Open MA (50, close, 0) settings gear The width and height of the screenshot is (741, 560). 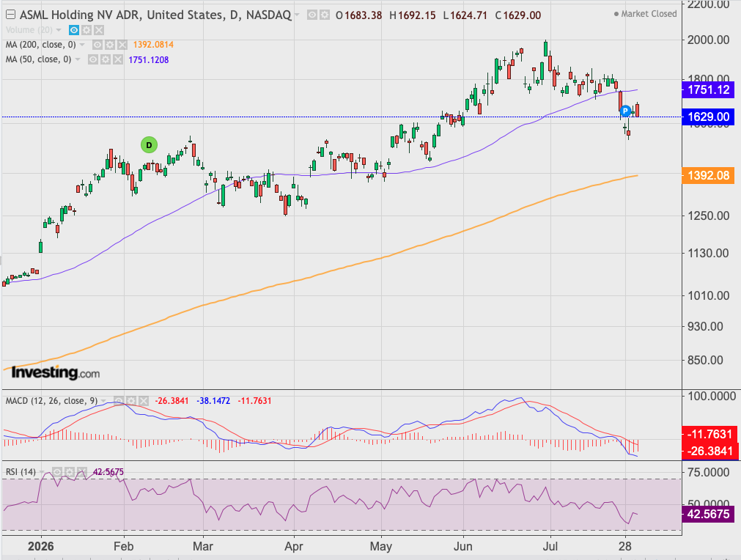point(106,59)
